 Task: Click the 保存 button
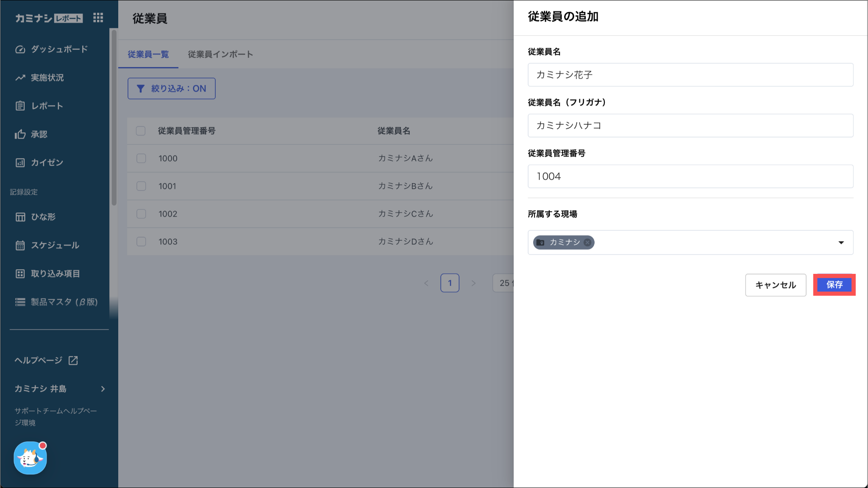click(834, 285)
